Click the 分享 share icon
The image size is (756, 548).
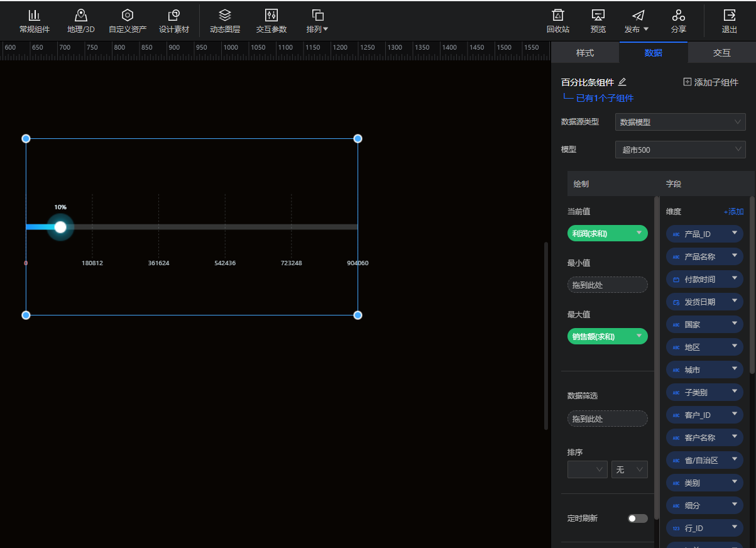tap(678, 15)
